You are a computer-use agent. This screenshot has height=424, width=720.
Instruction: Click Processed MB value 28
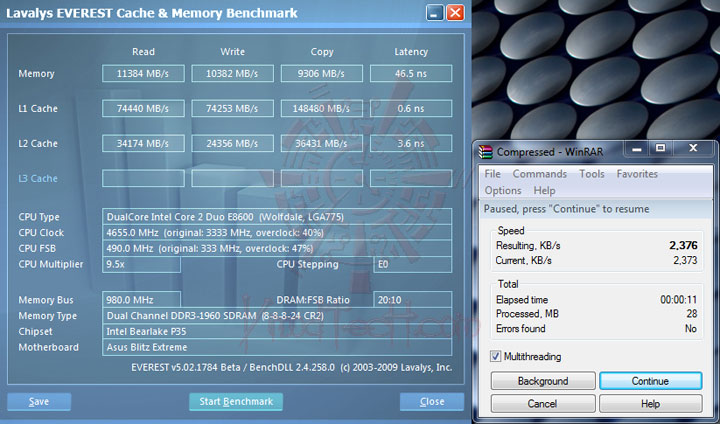692,314
